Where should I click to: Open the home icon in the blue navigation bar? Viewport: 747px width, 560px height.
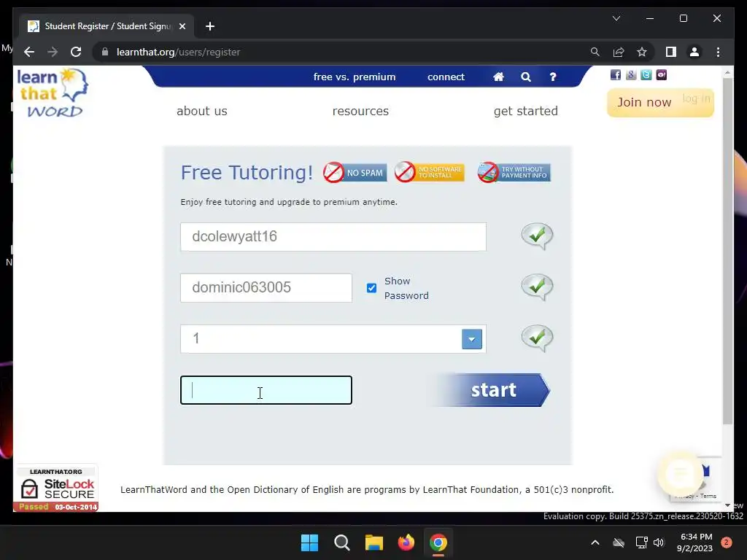click(x=498, y=77)
